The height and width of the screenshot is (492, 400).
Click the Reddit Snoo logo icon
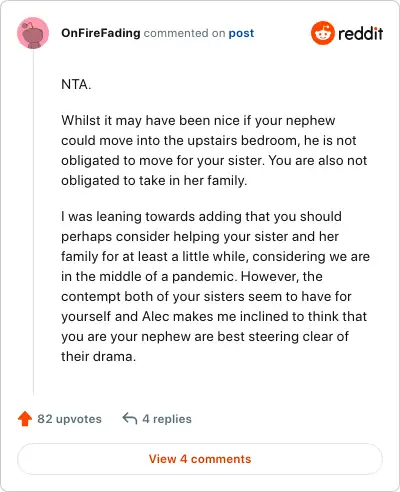(x=322, y=33)
